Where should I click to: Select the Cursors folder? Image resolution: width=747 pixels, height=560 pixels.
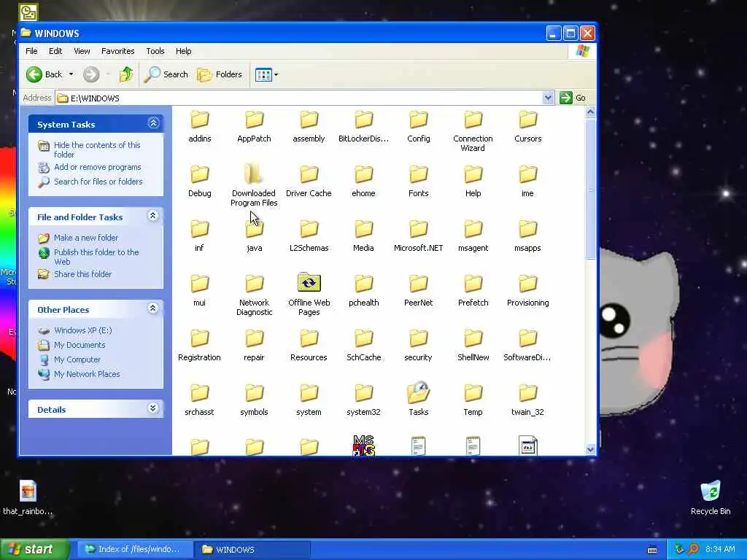point(528,127)
